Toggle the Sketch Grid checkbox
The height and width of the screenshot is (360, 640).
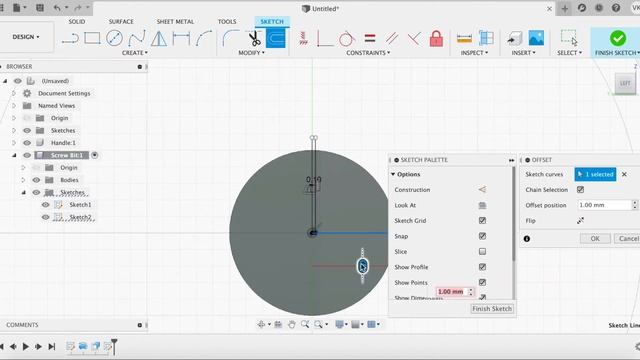482,221
